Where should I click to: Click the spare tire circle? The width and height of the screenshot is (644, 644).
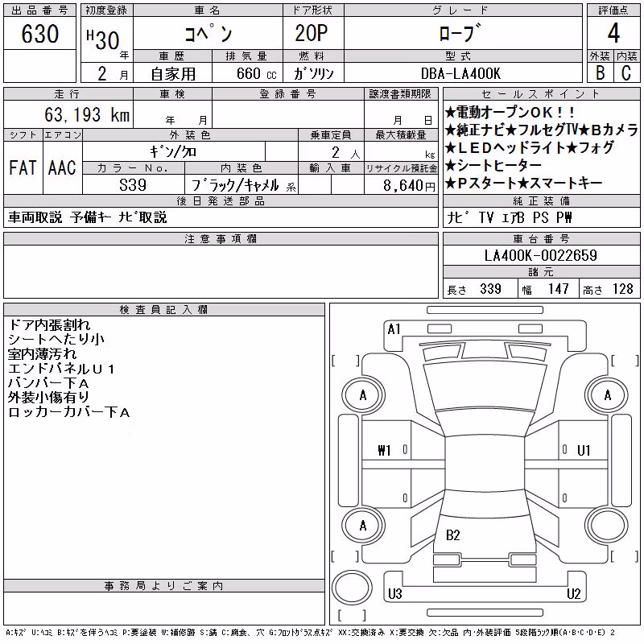(352, 586)
